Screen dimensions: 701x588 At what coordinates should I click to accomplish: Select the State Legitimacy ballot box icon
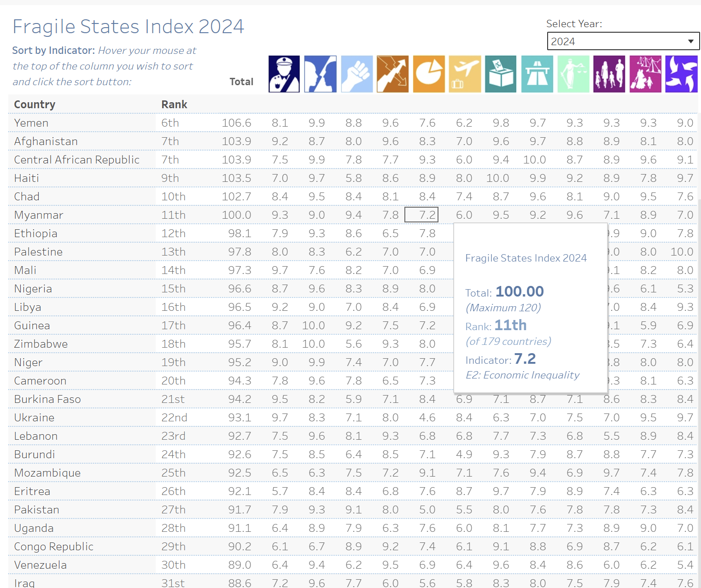pos(501,74)
